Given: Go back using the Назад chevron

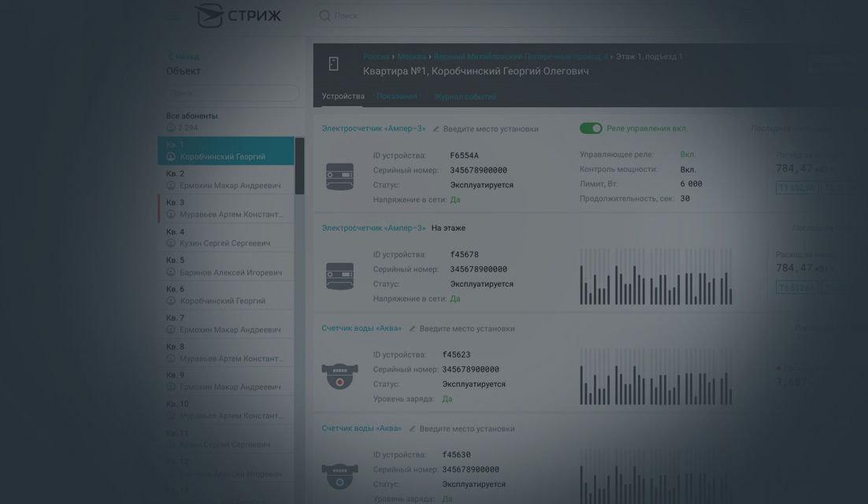Looking at the screenshot, I should pyautogui.click(x=170, y=57).
